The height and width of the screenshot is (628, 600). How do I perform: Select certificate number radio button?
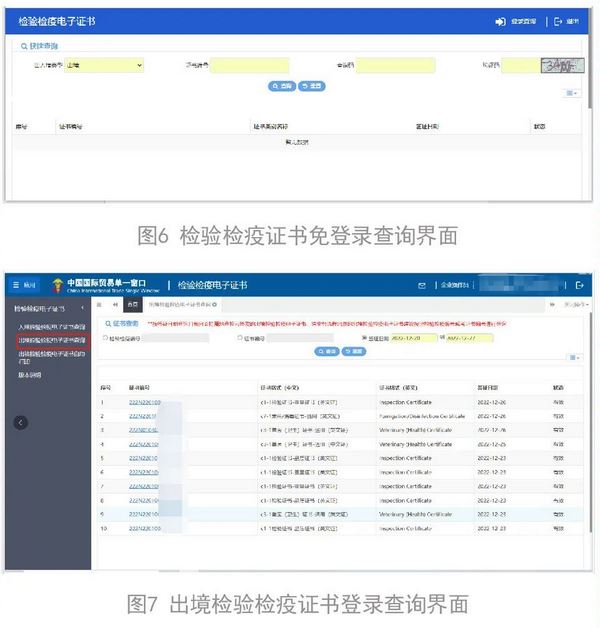point(240,338)
